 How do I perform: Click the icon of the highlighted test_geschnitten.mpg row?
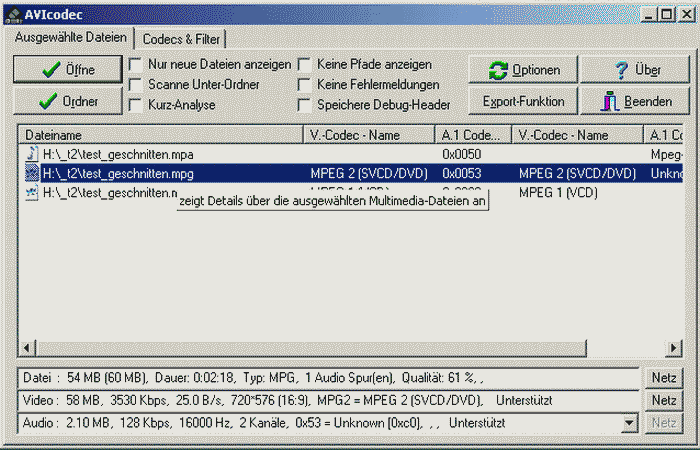[x=32, y=173]
